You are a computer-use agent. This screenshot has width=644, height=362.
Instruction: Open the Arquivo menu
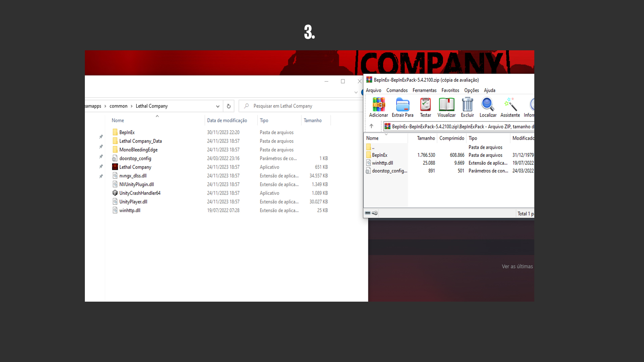pos(373,90)
